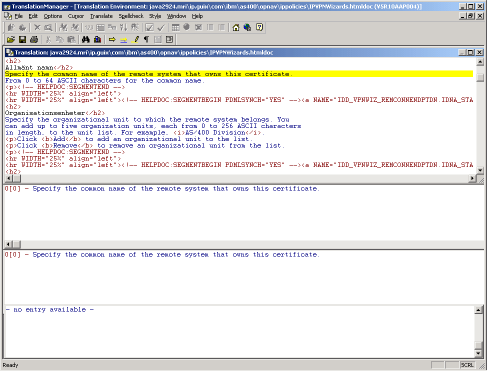The height and width of the screenshot is (371, 487).
Task: Click the yellow arrow with blue underline icon
Action: click(x=124, y=40)
